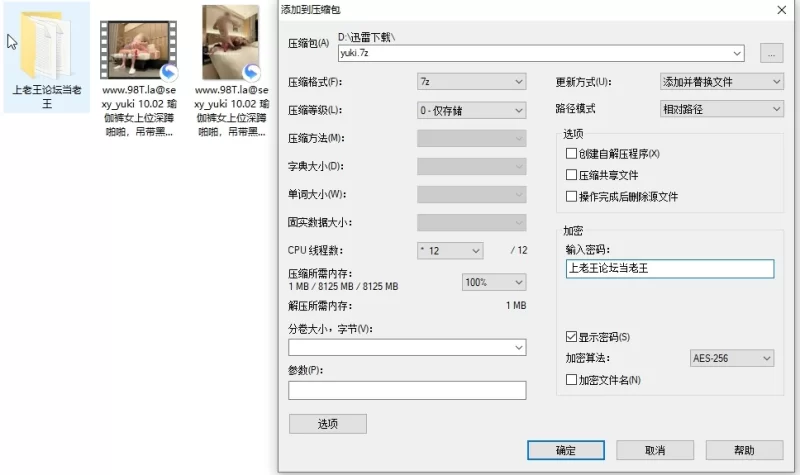Select the video file thumbnail without film-strip border
Image resolution: width=800 pixels, height=475 pixels.
(x=231, y=43)
